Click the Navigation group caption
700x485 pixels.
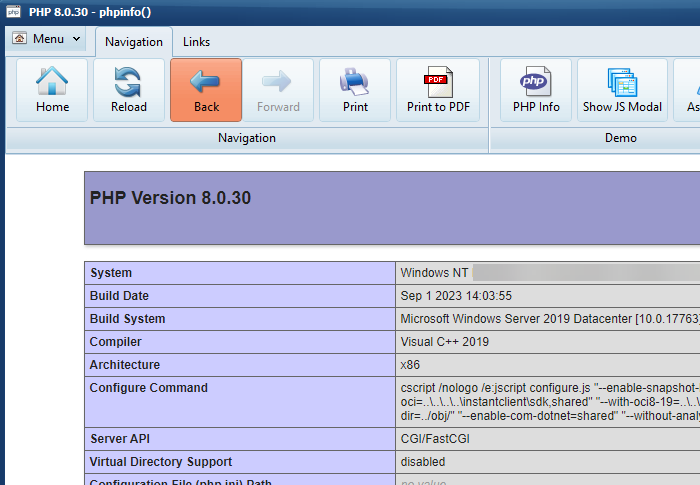tap(247, 138)
